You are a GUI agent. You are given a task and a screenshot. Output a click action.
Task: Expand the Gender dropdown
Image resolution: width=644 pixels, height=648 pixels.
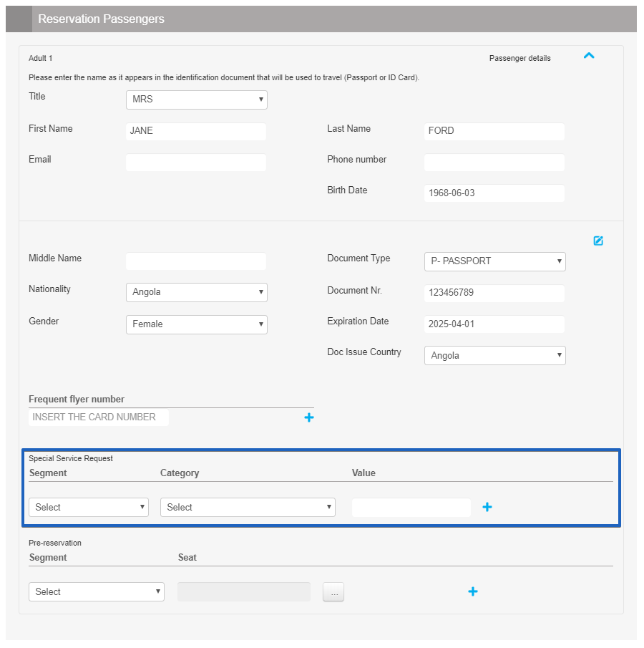coord(196,324)
